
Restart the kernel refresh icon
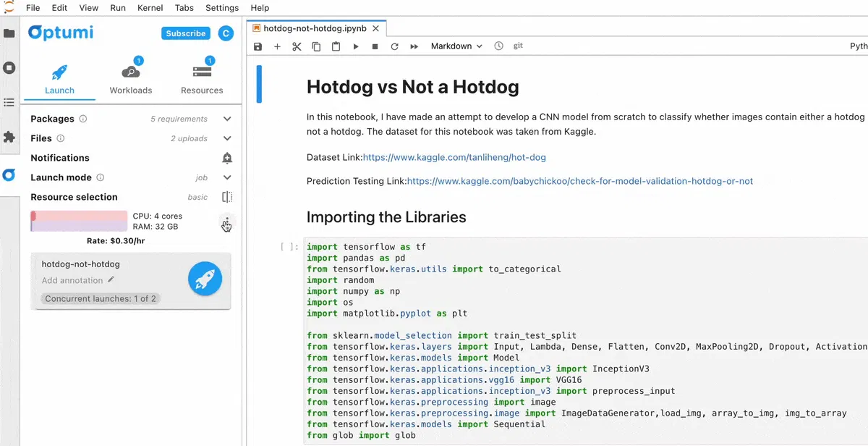(394, 46)
